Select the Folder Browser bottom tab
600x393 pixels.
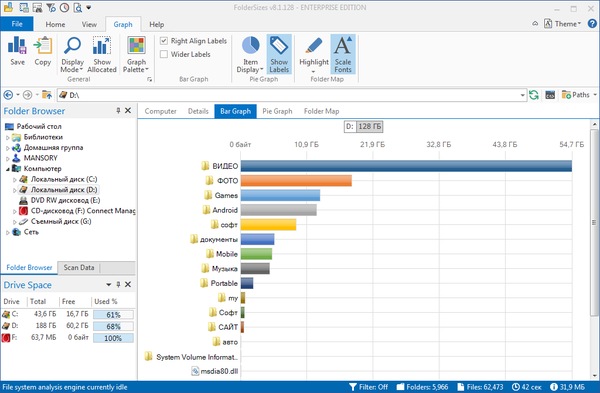29,267
